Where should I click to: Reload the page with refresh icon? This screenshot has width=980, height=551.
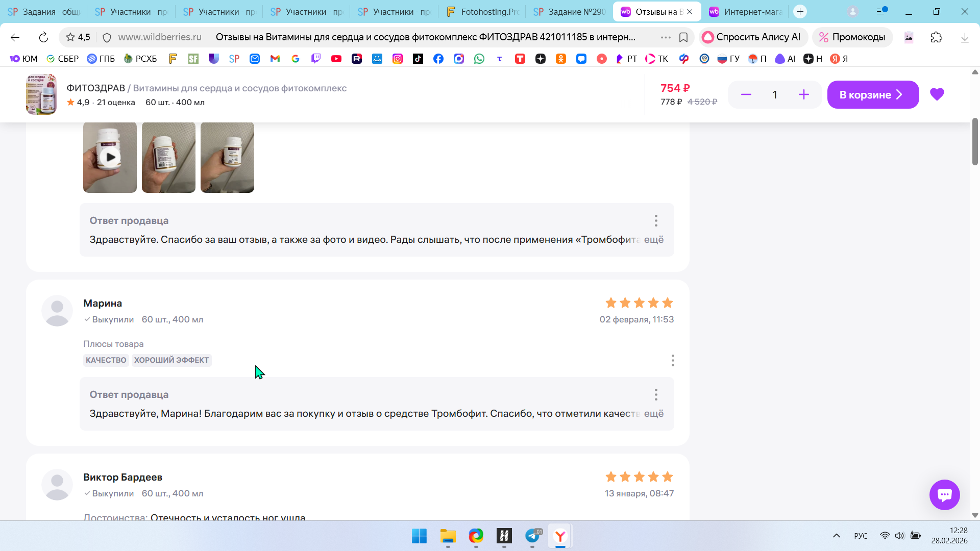[43, 37]
